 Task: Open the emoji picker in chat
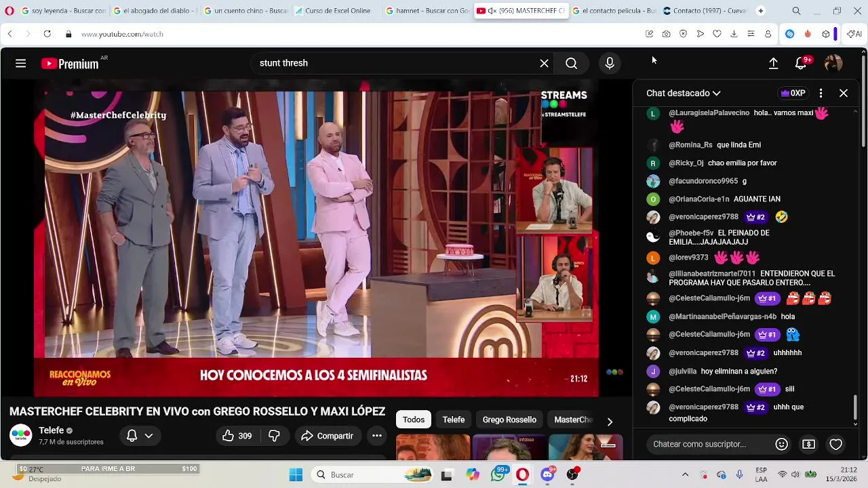point(781,444)
